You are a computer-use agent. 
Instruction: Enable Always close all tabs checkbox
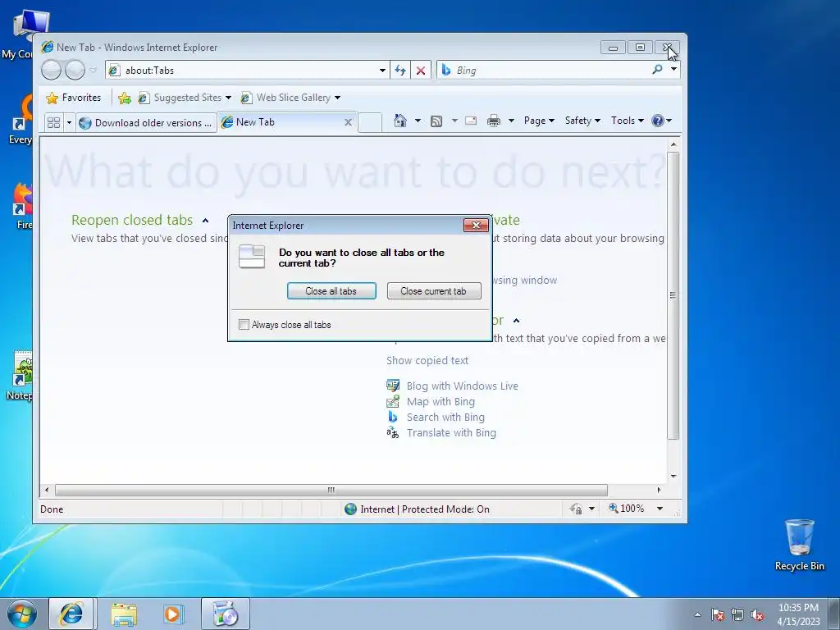pyautogui.click(x=244, y=325)
